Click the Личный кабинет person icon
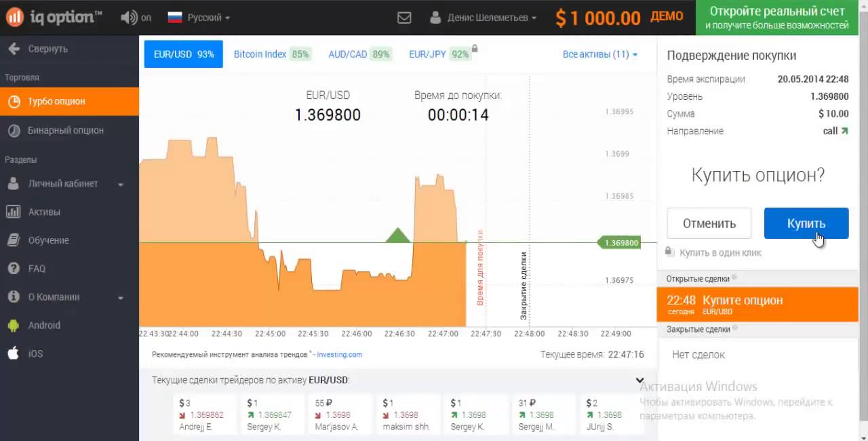 (13, 184)
